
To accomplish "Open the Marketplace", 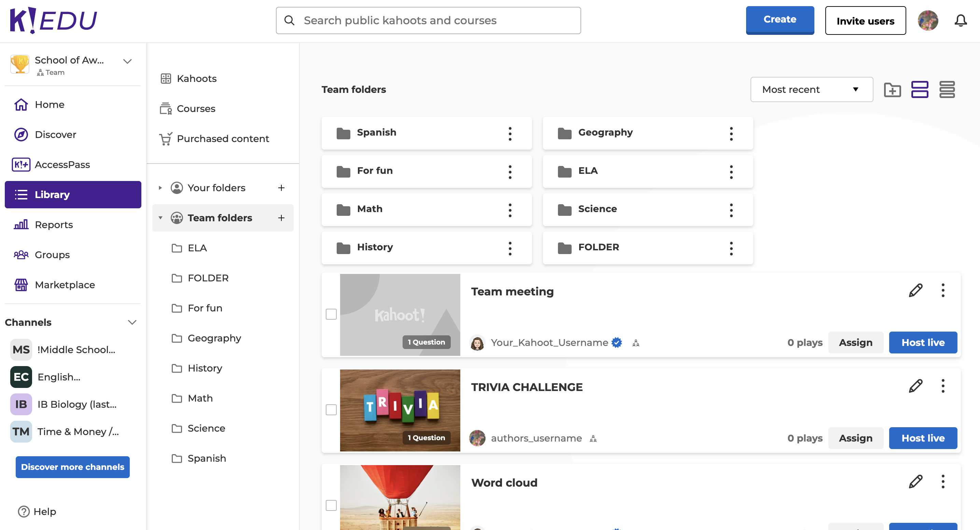I will tap(65, 284).
